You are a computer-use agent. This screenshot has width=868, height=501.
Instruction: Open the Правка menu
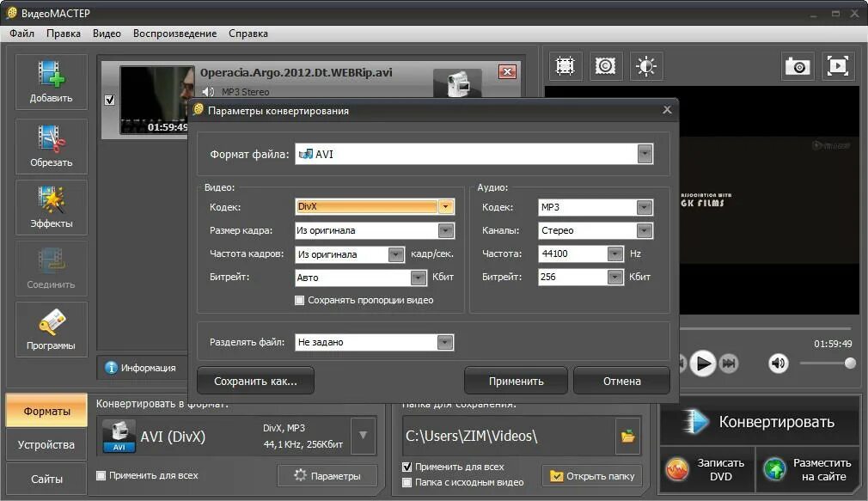pos(64,34)
